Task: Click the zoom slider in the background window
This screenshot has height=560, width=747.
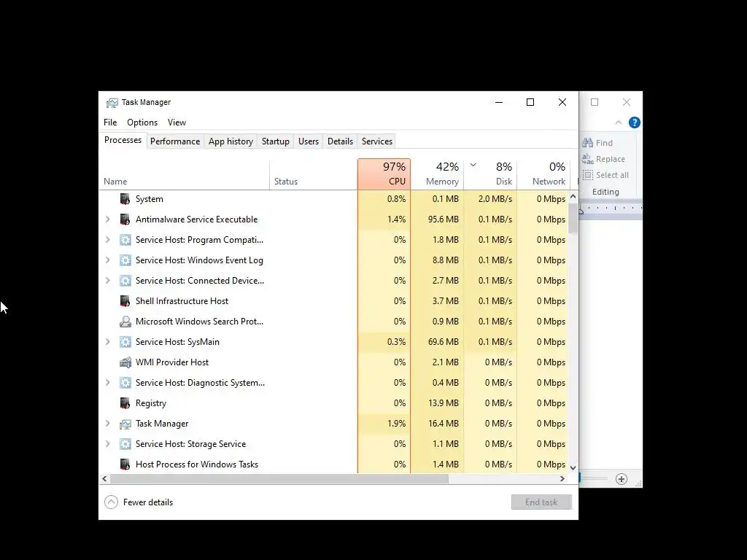Action: click(594, 479)
